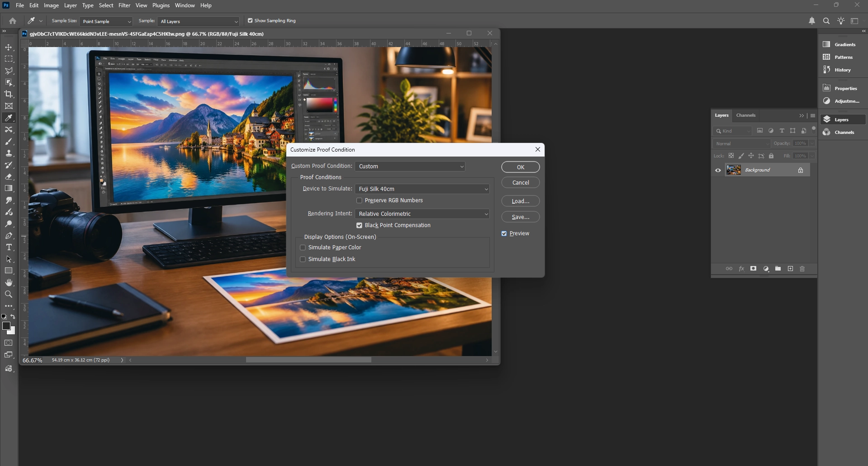Enable Preserve RGB Numbers checkbox
This screenshot has height=466, width=868.
pyautogui.click(x=360, y=200)
